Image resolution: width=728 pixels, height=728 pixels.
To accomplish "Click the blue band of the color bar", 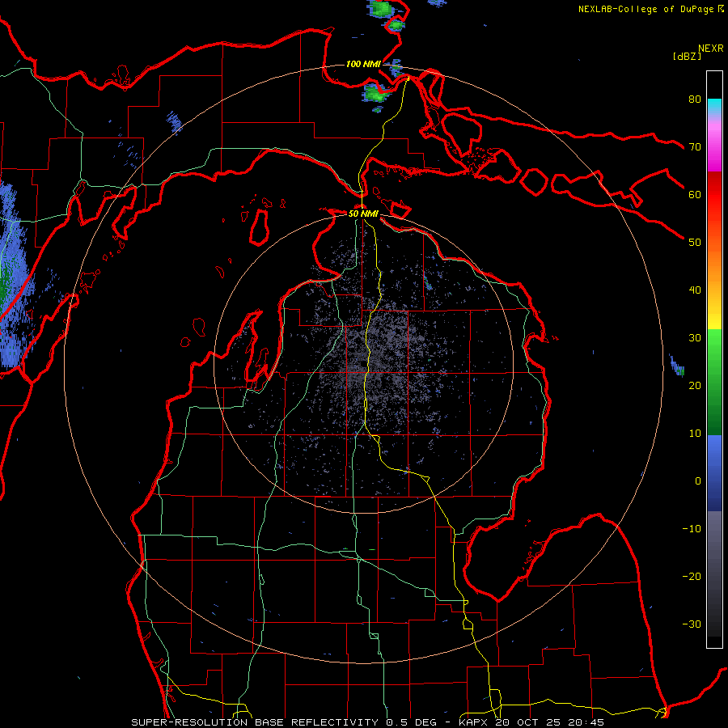I will pos(714,473).
